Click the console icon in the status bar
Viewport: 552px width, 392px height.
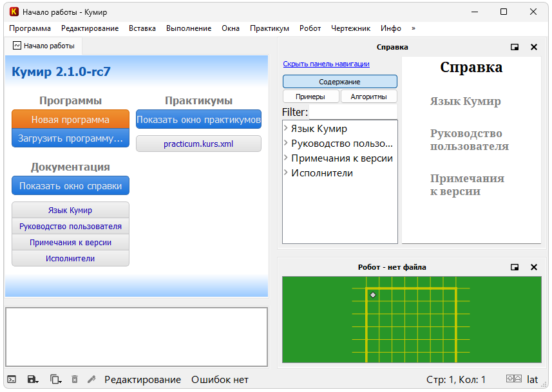12,379
